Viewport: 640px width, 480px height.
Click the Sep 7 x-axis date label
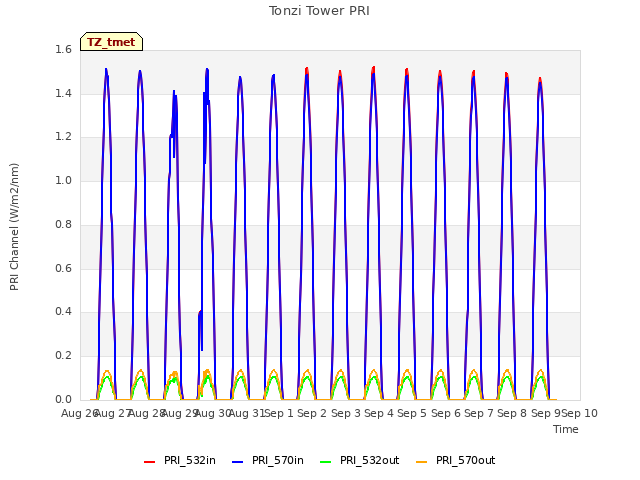point(479,413)
